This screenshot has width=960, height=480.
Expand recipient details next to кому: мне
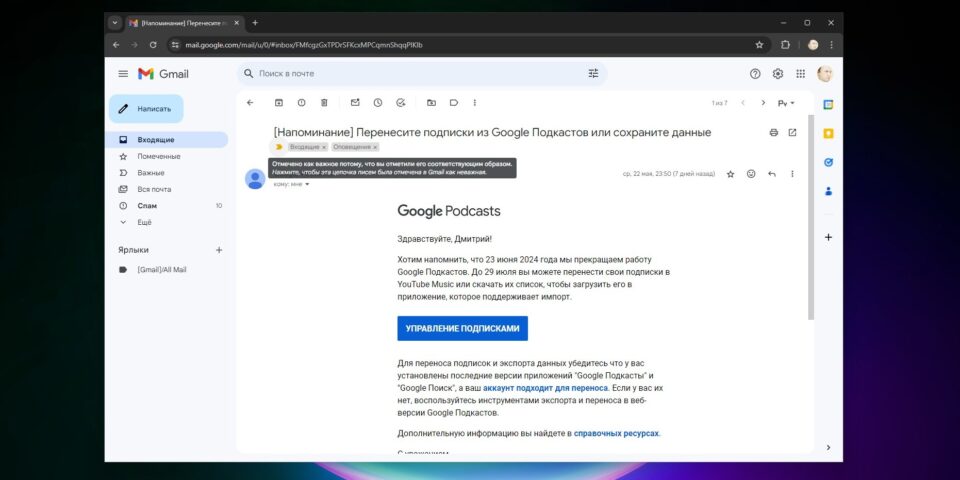pos(307,184)
